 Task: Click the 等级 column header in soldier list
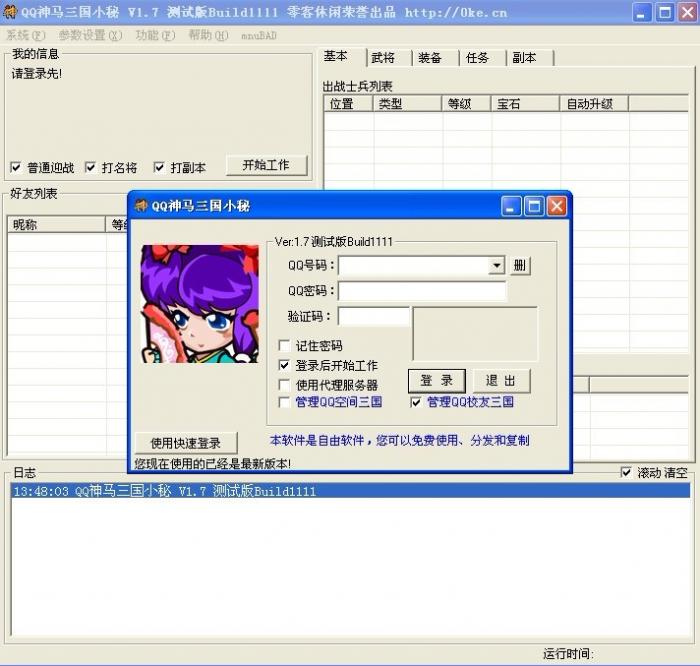467,104
